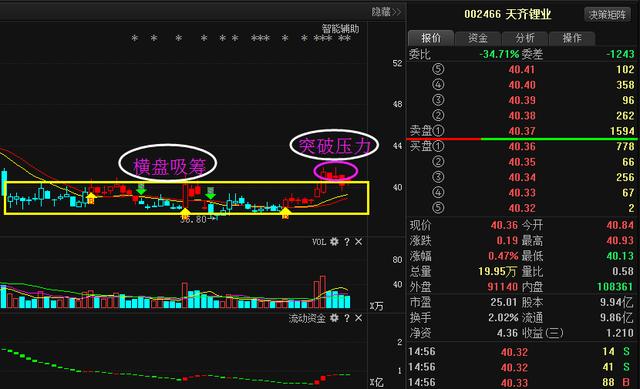Open VOL indicator settings gear
This screenshot has width=640, height=389.
coord(334,242)
